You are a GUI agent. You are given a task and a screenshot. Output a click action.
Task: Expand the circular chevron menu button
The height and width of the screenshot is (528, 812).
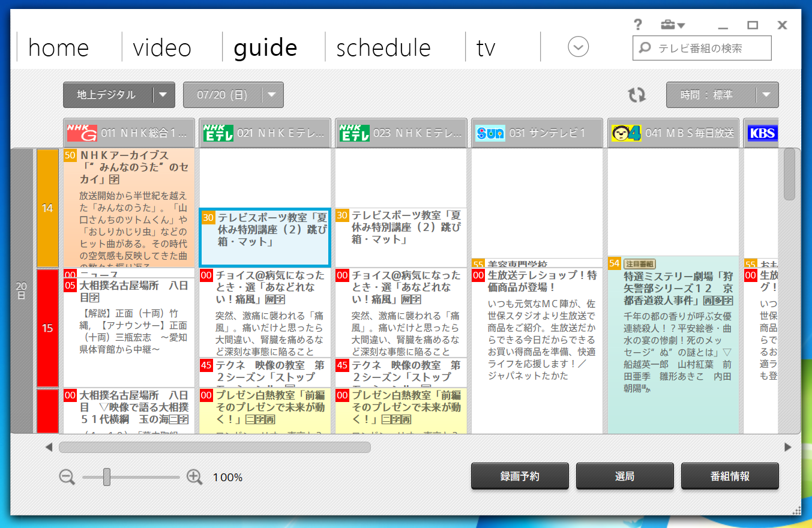pyautogui.click(x=578, y=47)
